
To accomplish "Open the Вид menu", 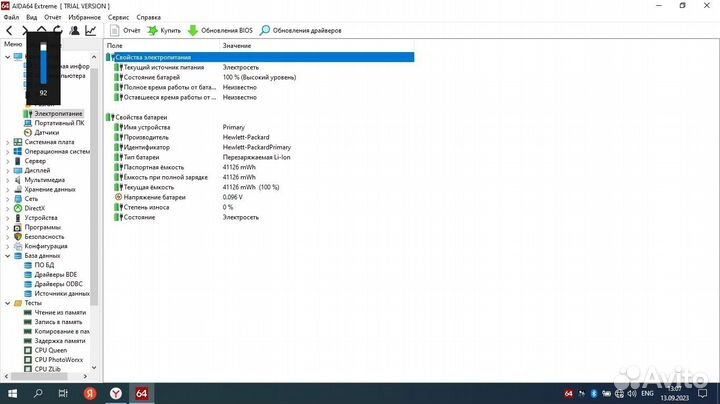I will click(x=32, y=17).
